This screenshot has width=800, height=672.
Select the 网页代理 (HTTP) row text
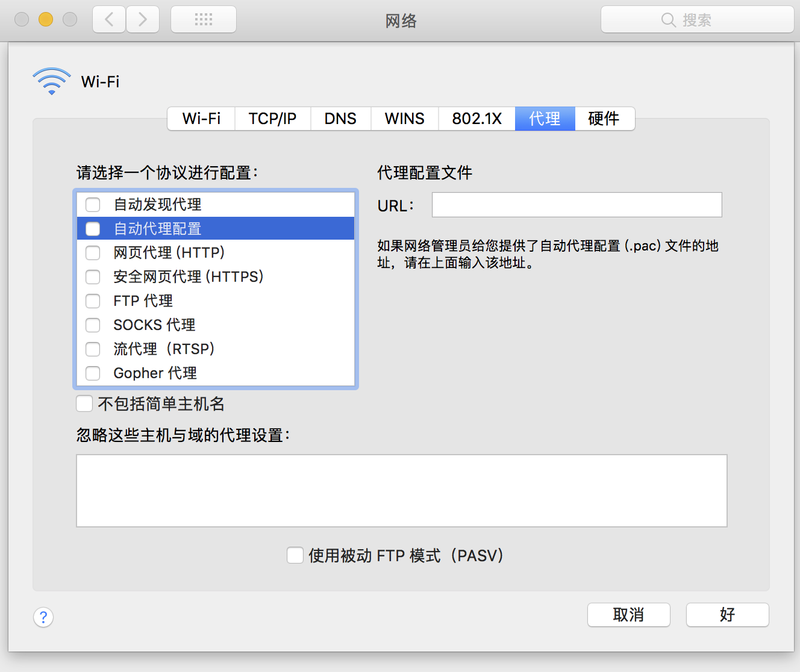point(169,253)
